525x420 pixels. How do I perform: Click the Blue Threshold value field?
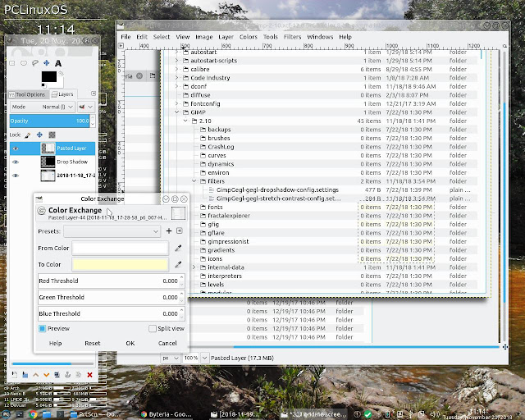point(108,313)
